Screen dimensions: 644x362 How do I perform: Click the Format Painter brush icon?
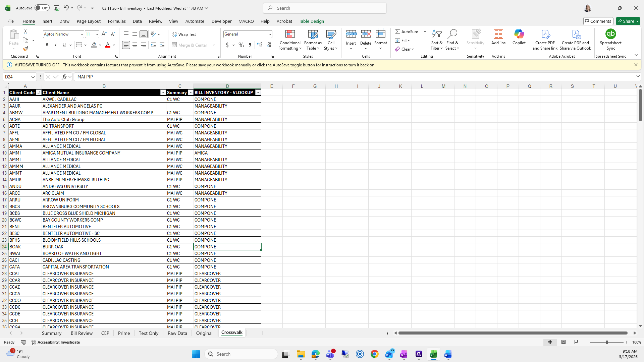point(25,49)
